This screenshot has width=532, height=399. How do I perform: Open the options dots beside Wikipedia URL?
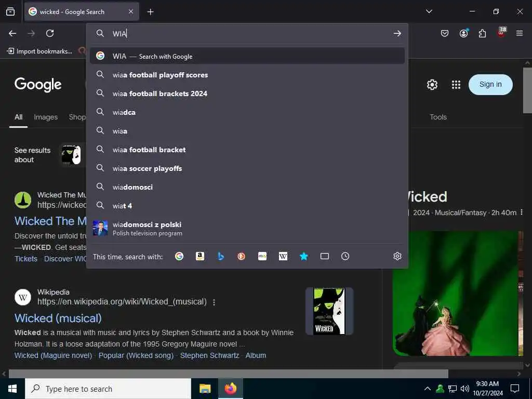pyautogui.click(x=214, y=302)
